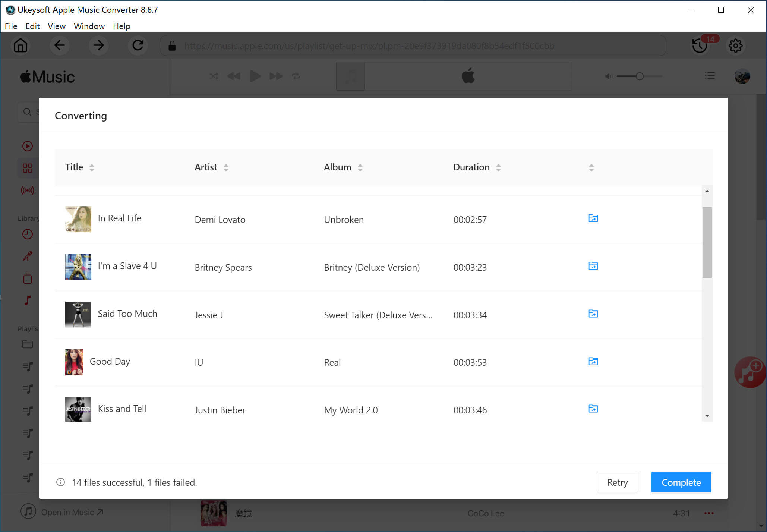
Task: Click the rewind/previous track icon
Action: click(x=234, y=76)
